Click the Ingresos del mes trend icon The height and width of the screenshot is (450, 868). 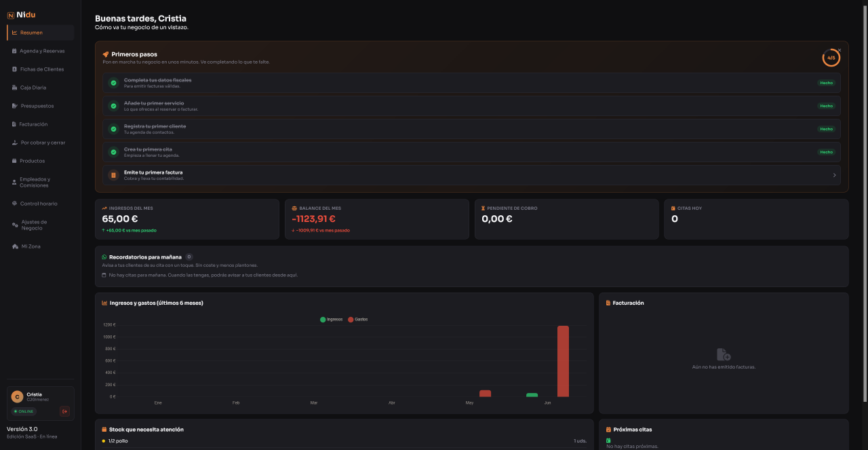point(104,208)
